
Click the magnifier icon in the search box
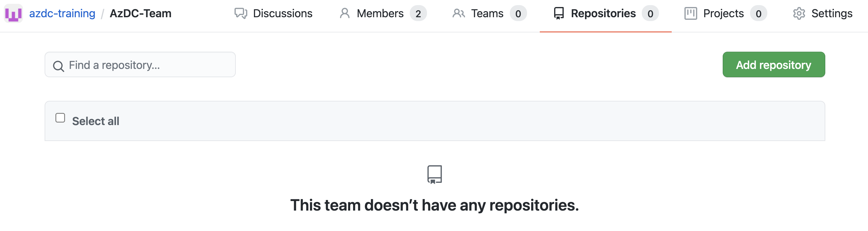[59, 66]
